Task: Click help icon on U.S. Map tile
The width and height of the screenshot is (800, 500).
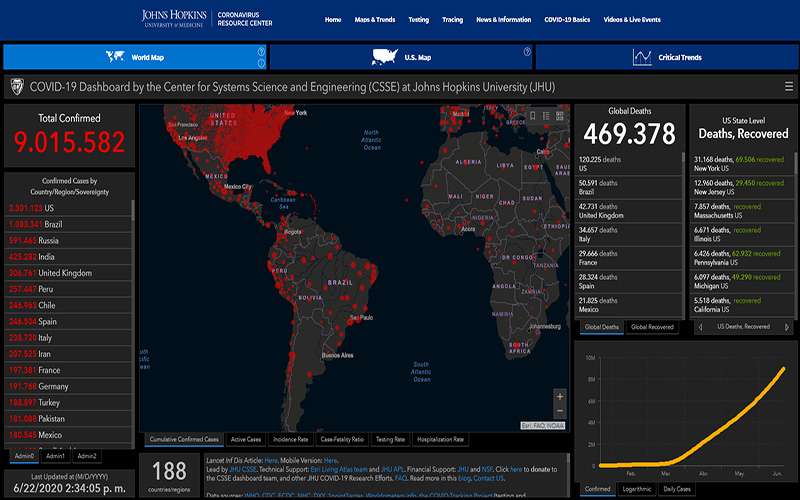Action: 526,51
